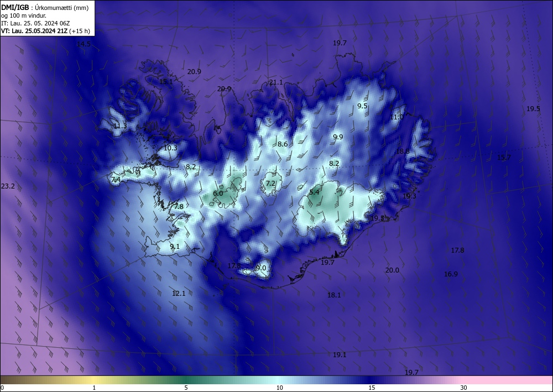Select the 18.1 value label
The width and height of the screenshot is (553, 392).
[334, 295]
